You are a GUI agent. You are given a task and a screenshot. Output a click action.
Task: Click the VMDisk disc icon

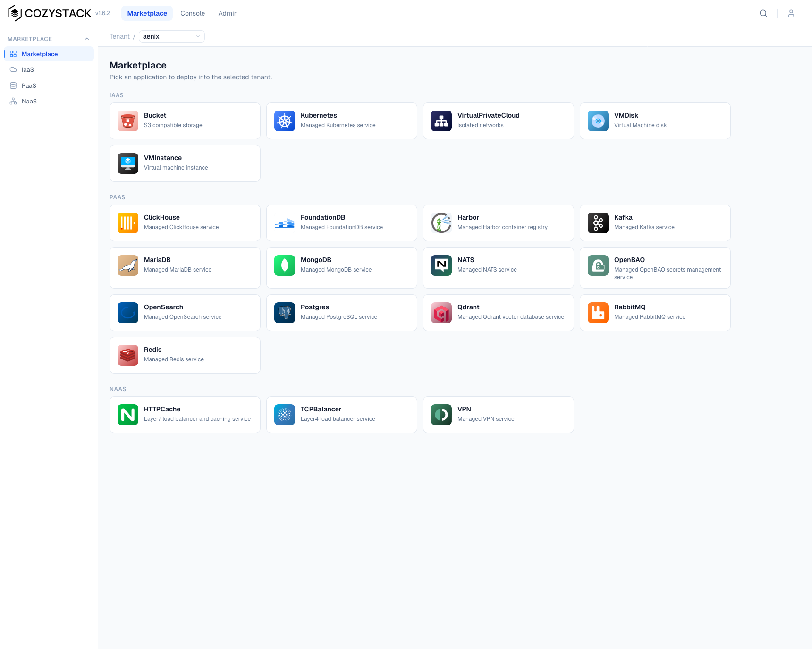(598, 121)
